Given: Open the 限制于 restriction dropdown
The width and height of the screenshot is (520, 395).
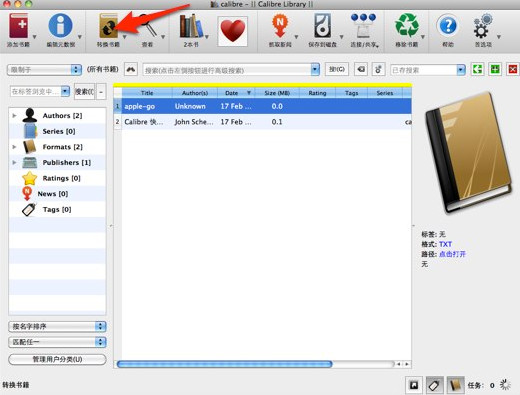Looking at the screenshot, I should click(44, 70).
